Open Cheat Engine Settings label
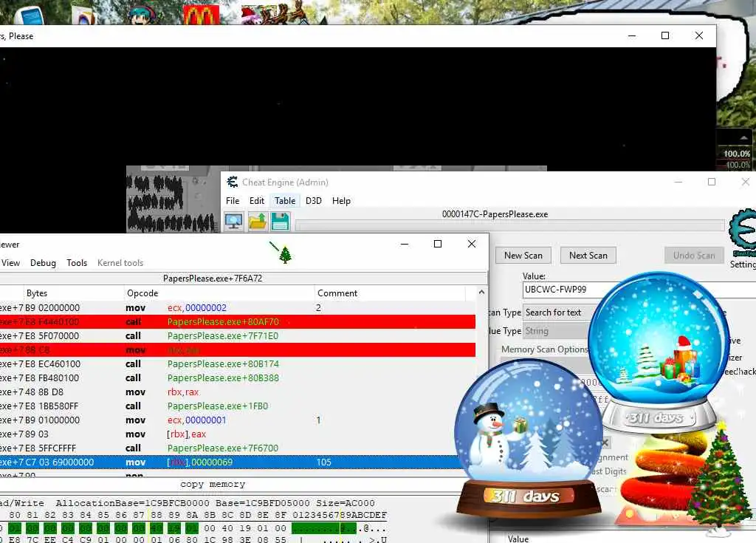This screenshot has height=543, width=756. (743, 264)
